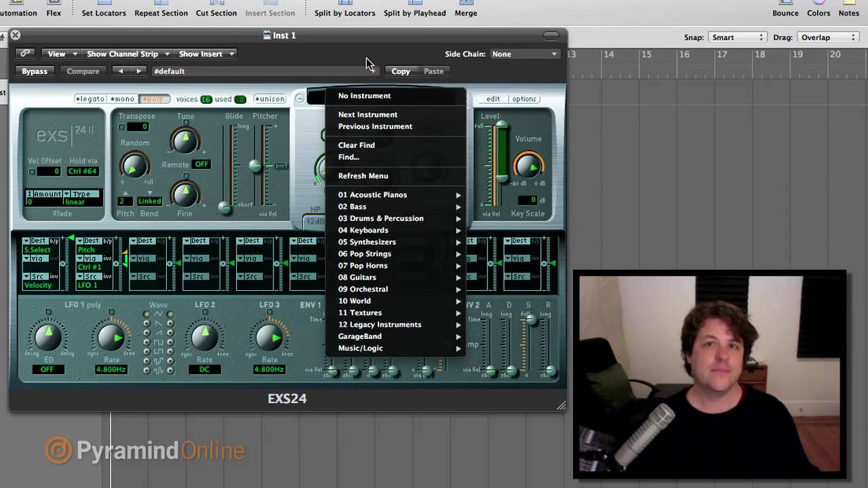Enable mono mode
This screenshot has width=868, height=488.
(x=123, y=99)
